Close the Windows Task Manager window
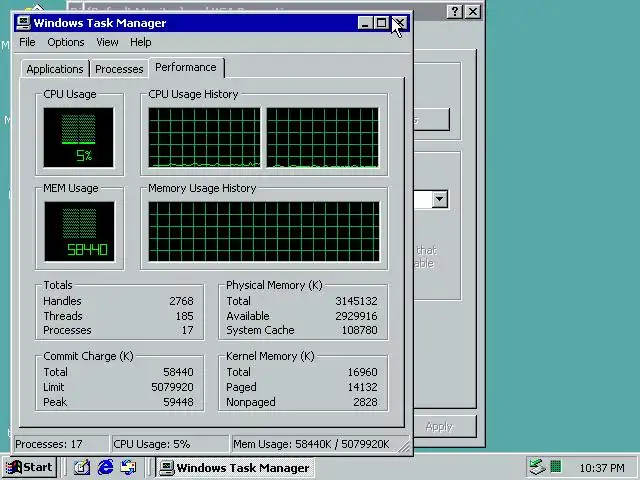Viewport: 640px width, 480px height. tap(399, 23)
